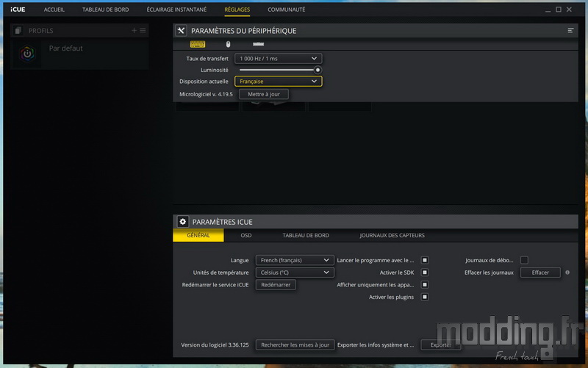Select the keyboard device icon
Screen dimensions: 588x368
coord(198,44)
